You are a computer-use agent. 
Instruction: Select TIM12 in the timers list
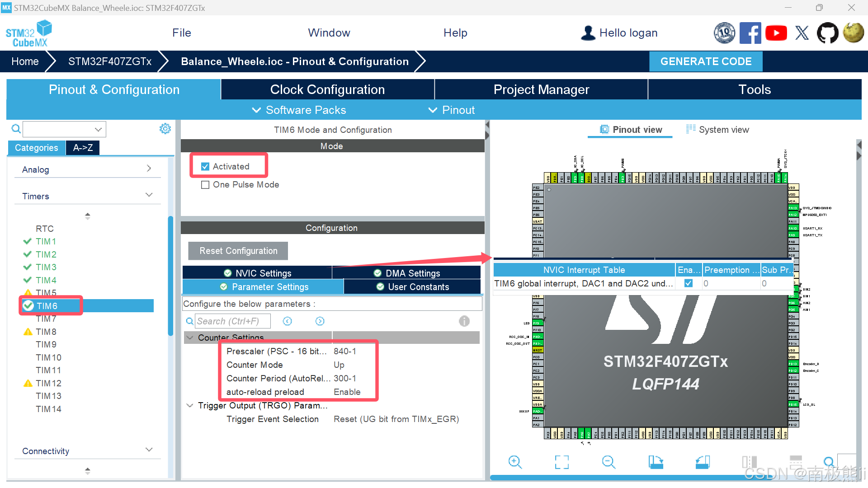48,383
